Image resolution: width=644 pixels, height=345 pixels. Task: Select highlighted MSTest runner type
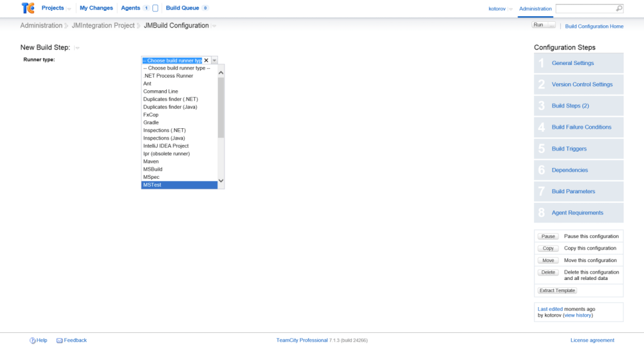coord(179,185)
